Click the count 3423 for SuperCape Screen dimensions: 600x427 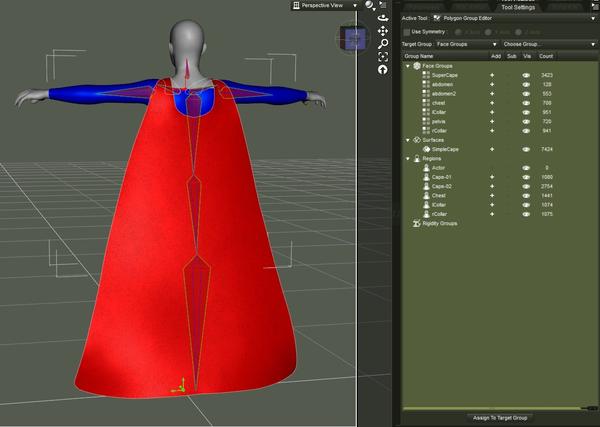click(546, 75)
